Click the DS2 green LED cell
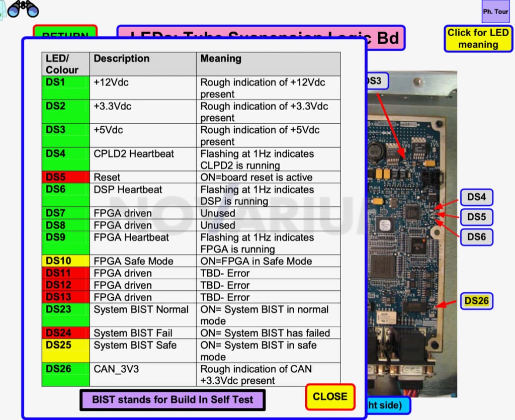 tap(66, 112)
